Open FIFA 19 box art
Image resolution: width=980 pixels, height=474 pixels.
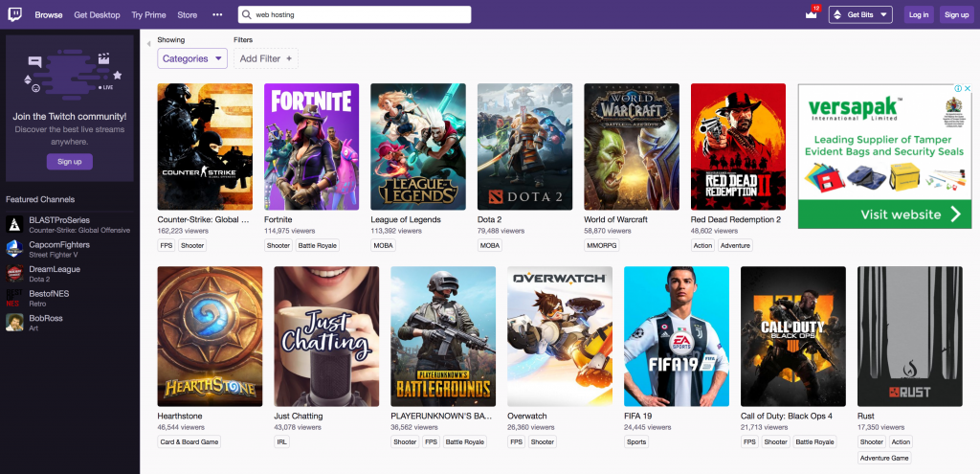point(677,336)
